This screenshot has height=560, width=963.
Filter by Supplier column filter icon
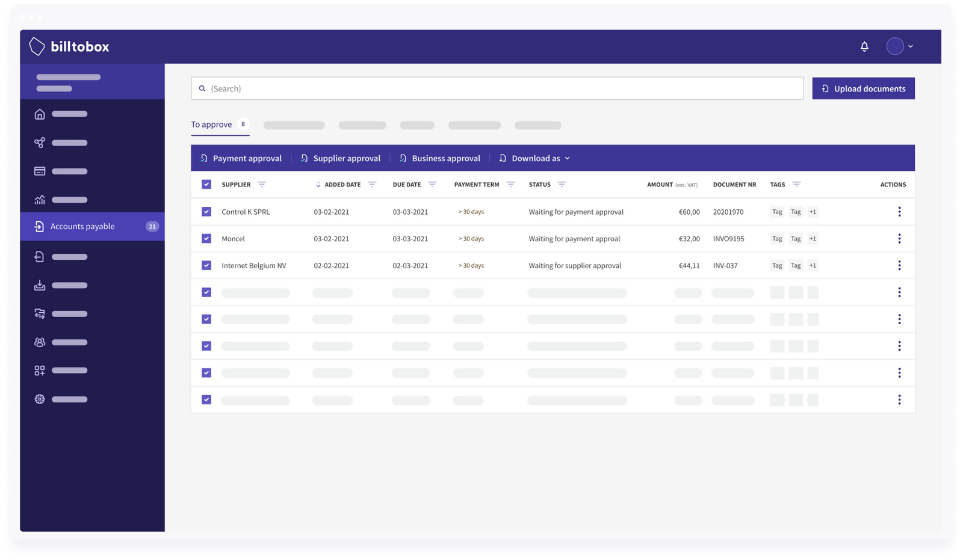click(262, 185)
